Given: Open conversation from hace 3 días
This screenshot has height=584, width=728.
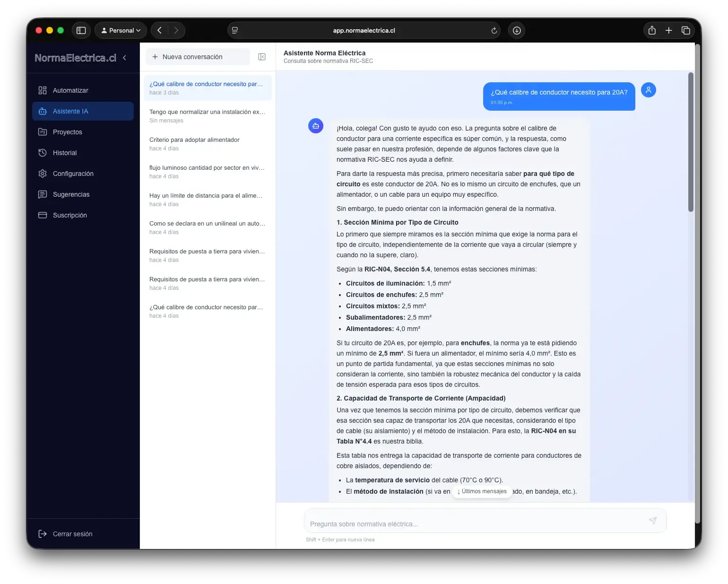Looking at the screenshot, I should pos(208,88).
